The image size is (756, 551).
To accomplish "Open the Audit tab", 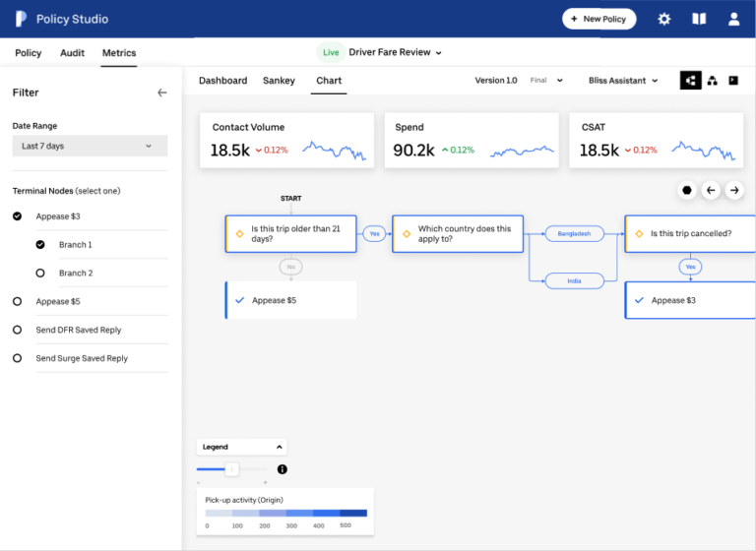I will pyautogui.click(x=73, y=53).
